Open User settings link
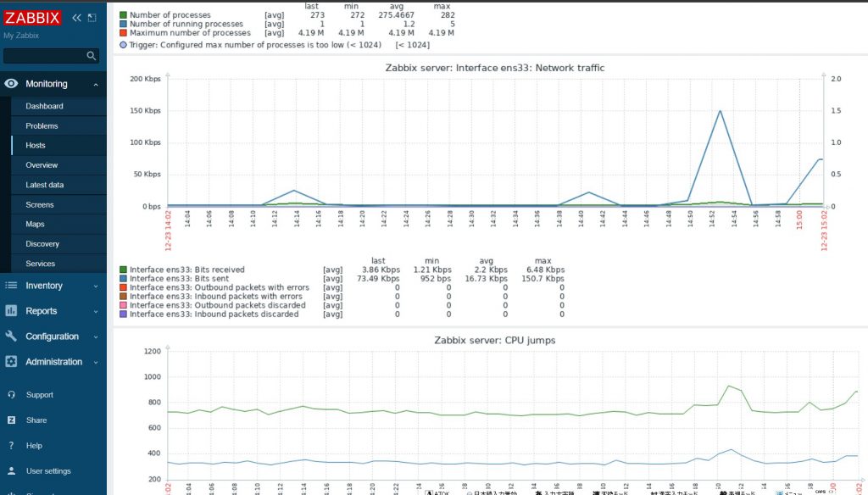This screenshot has height=495, width=868. 48,471
